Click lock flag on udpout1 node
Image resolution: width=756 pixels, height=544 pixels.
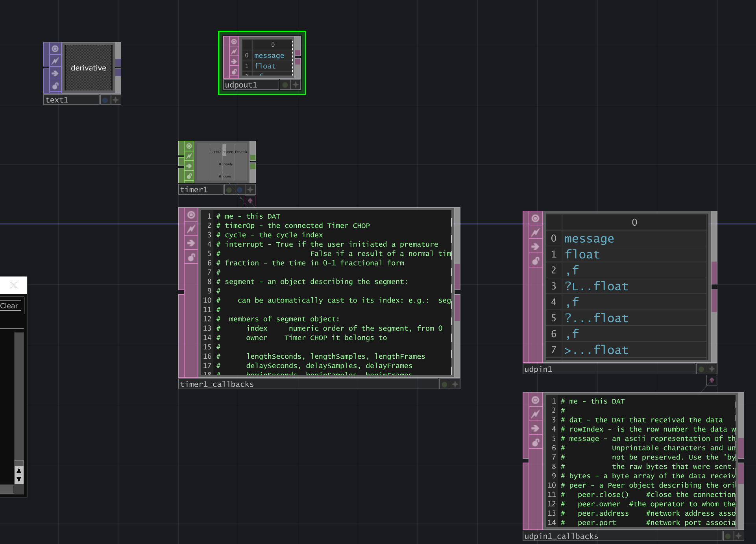[x=234, y=72]
